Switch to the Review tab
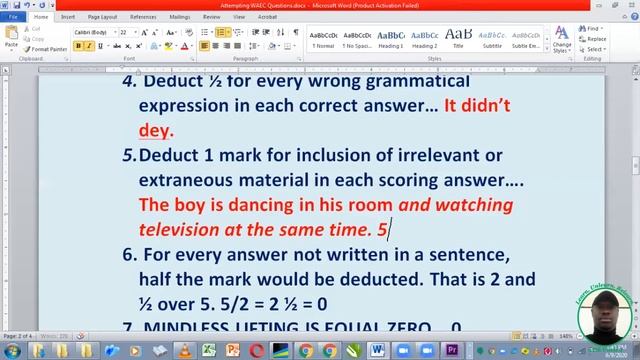640x360 pixels. coord(211,17)
